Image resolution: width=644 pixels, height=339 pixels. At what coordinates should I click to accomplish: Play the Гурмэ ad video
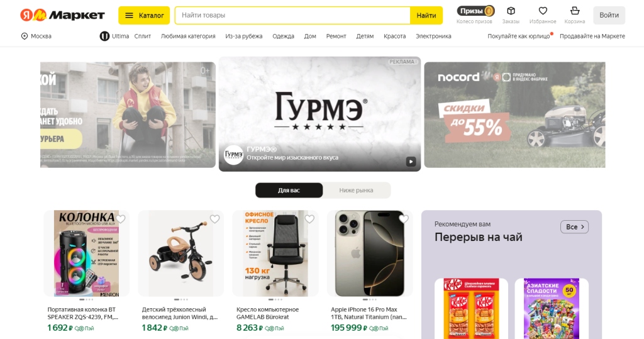[411, 162]
